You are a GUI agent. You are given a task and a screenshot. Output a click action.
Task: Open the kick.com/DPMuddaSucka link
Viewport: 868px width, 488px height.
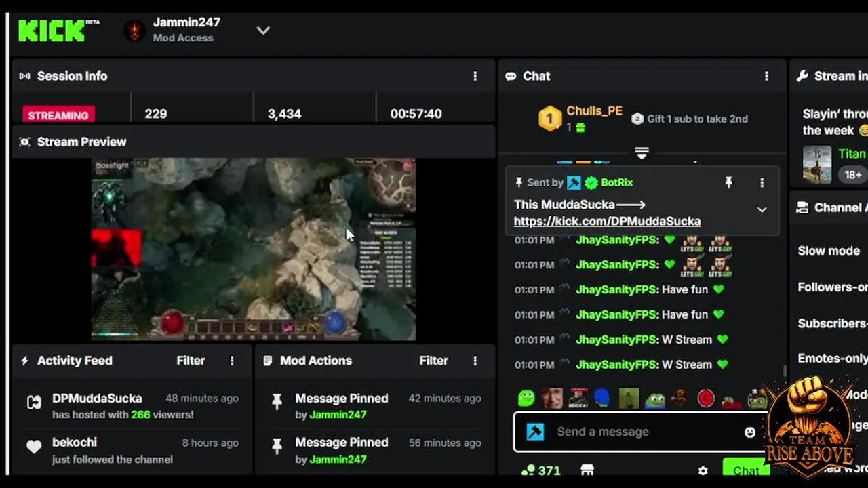tap(607, 221)
